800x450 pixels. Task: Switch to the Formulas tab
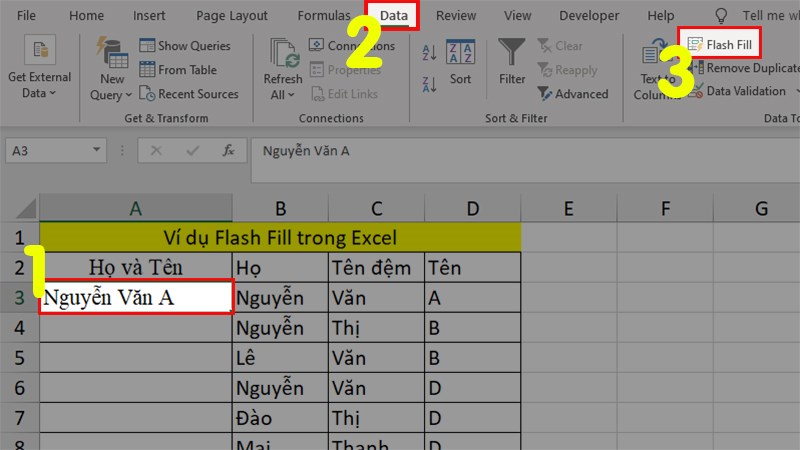323,16
